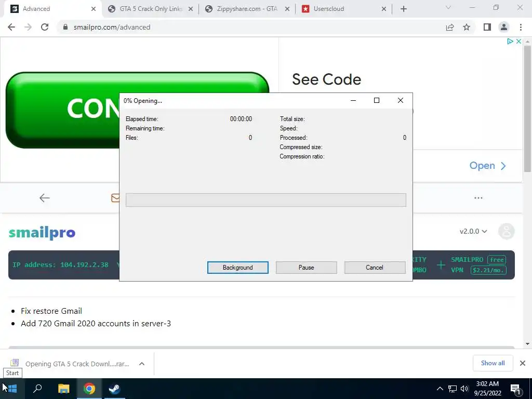Open the ad via the Open link
This screenshot has height=399, width=532.
coord(488,166)
